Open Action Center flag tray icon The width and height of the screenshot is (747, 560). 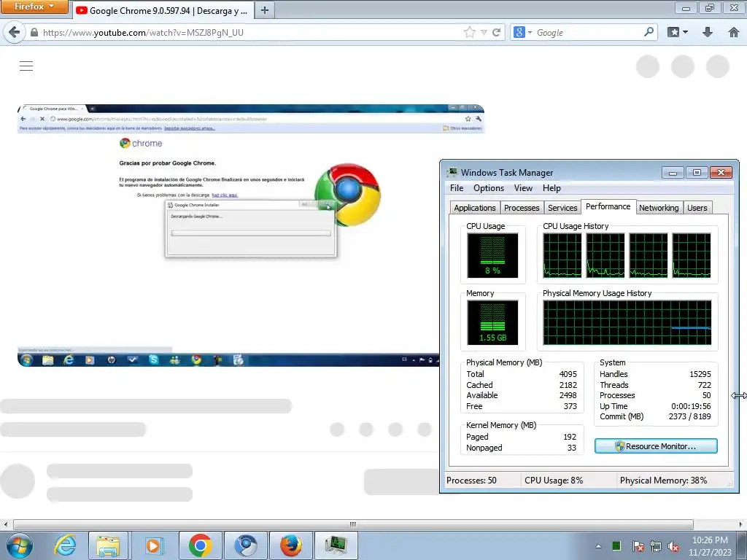pos(638,546)
